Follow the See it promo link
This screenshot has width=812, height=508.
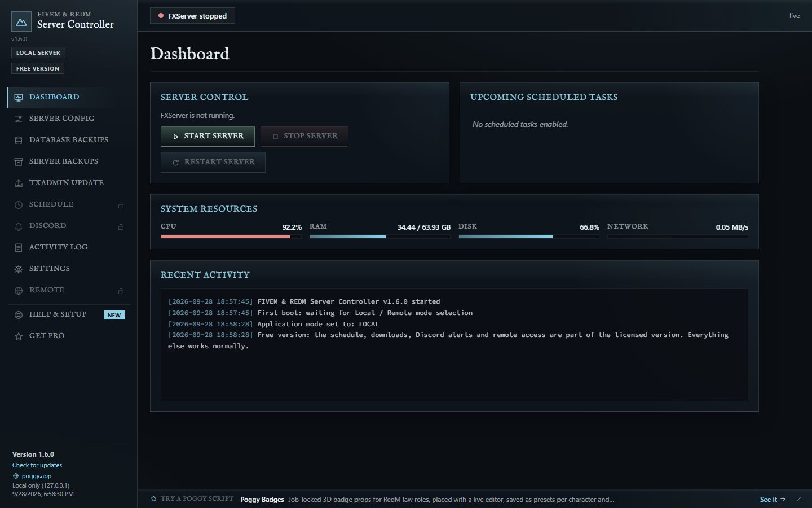point(773,499)
